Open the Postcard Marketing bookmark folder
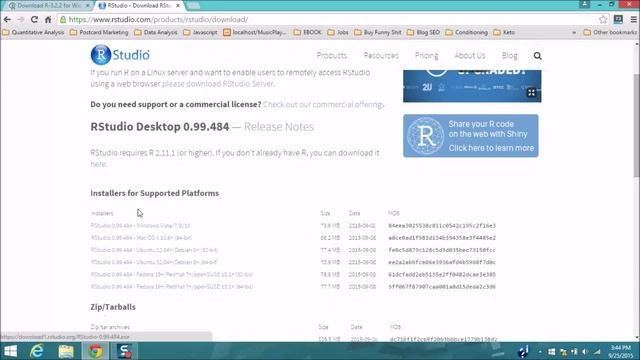This screenshot has height=360, width=640. click(99, 32)
